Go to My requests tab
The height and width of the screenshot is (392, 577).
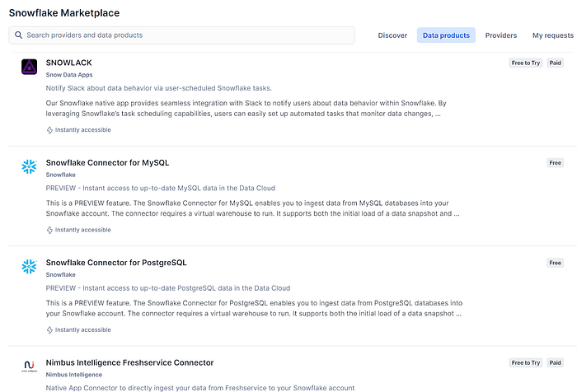pyautogui.click(x=552, y=35)
